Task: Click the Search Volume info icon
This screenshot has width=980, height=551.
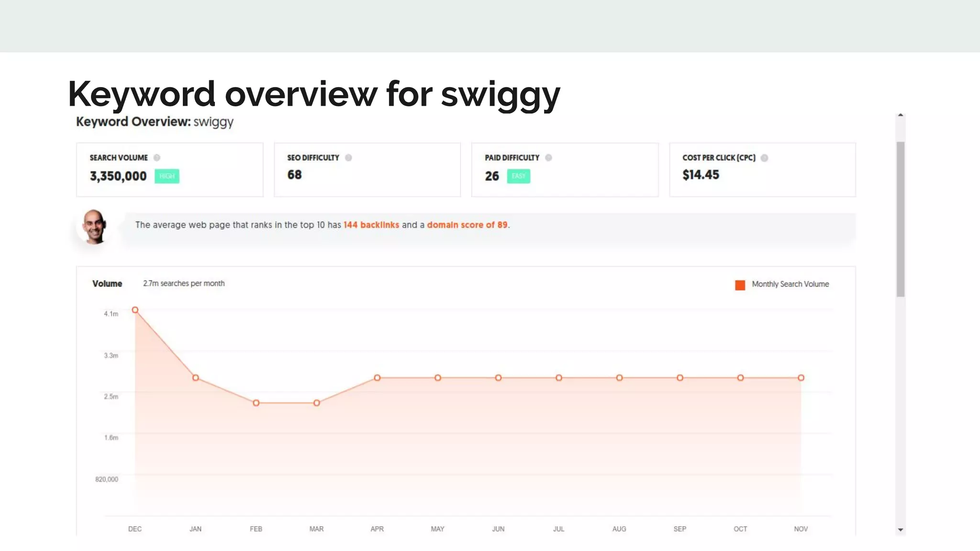Action: (x=157, y=158)
